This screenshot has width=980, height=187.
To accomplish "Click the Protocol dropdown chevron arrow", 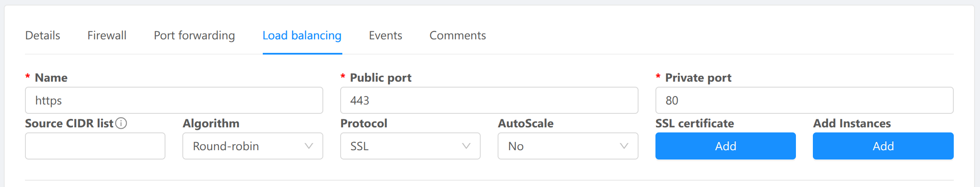I will click(466, 146).
